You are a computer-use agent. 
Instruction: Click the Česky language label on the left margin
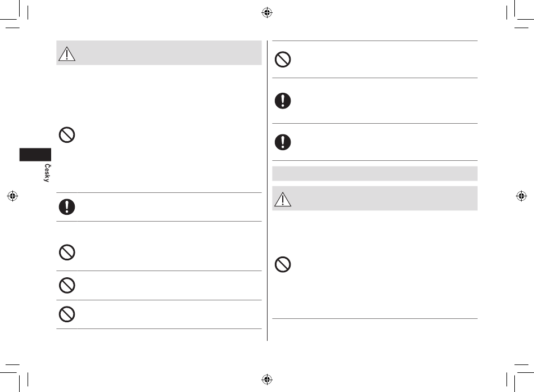point(47,173)
